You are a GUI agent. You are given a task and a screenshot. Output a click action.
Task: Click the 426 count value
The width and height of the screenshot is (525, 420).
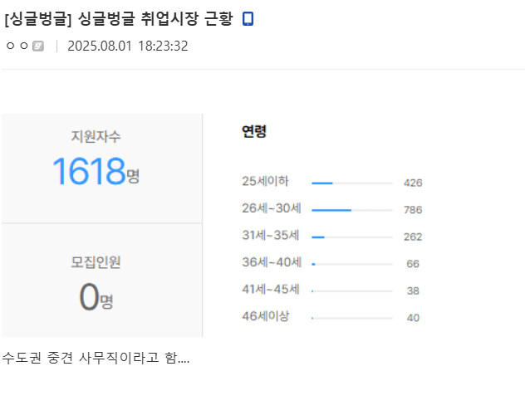pyautogui.click(x=413, y=183)
